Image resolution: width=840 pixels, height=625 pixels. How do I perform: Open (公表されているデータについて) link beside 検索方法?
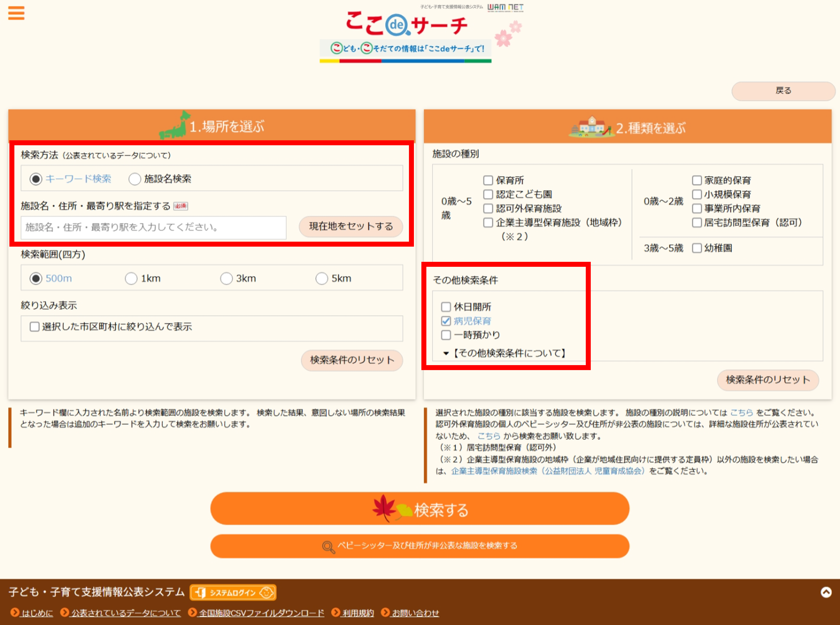[116, 155]
